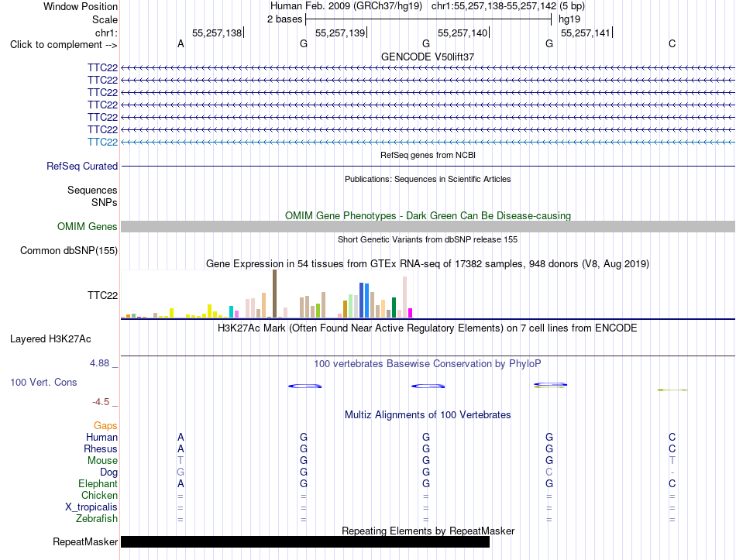Click the "Mouse" alignment row label
Viewport: 736px width, 560px height.
102,461
